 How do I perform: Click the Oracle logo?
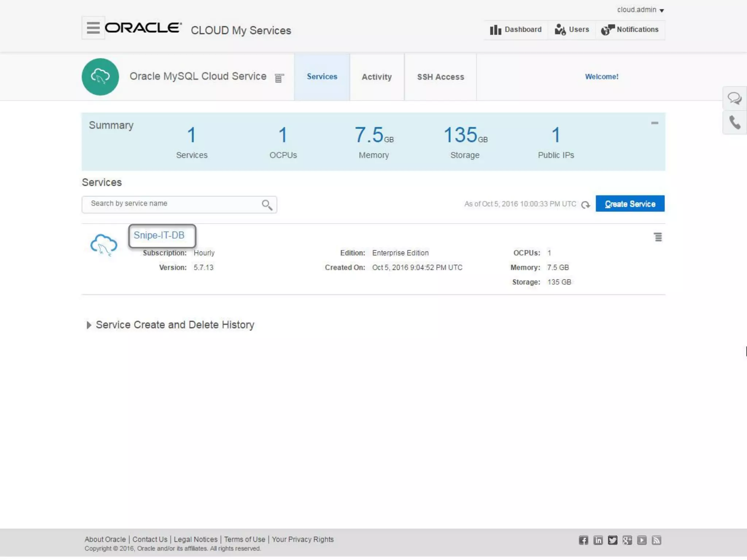[143, 28]
